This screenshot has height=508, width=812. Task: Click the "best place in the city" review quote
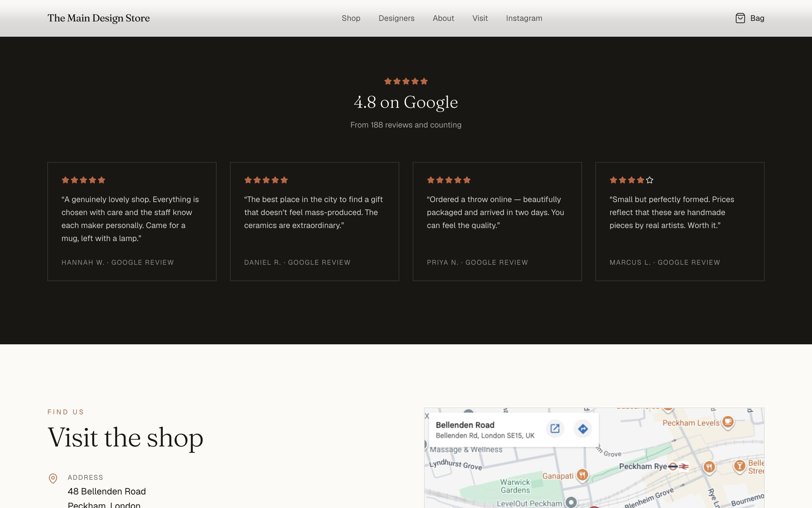[x=314, y=212]
